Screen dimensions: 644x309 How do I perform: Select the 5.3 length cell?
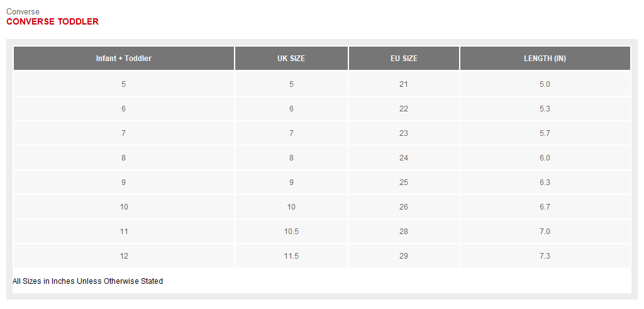(545, 108)
